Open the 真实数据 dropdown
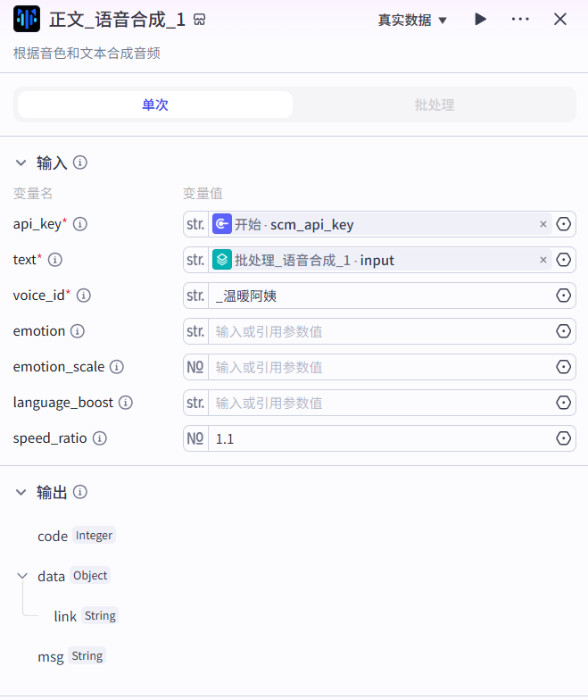This screenshot has height=700, width=588. tap(412, 20)
